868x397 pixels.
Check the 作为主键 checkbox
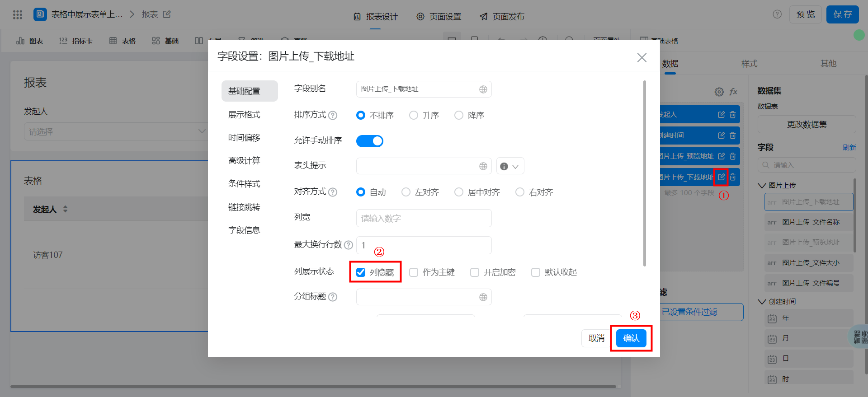[414, 272]
